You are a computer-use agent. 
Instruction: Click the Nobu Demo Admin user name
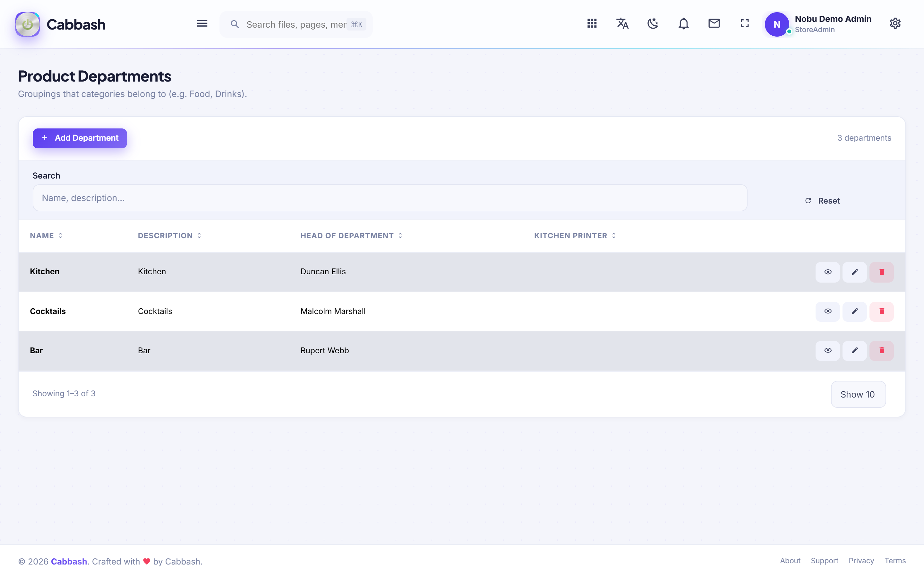(833, 19)
